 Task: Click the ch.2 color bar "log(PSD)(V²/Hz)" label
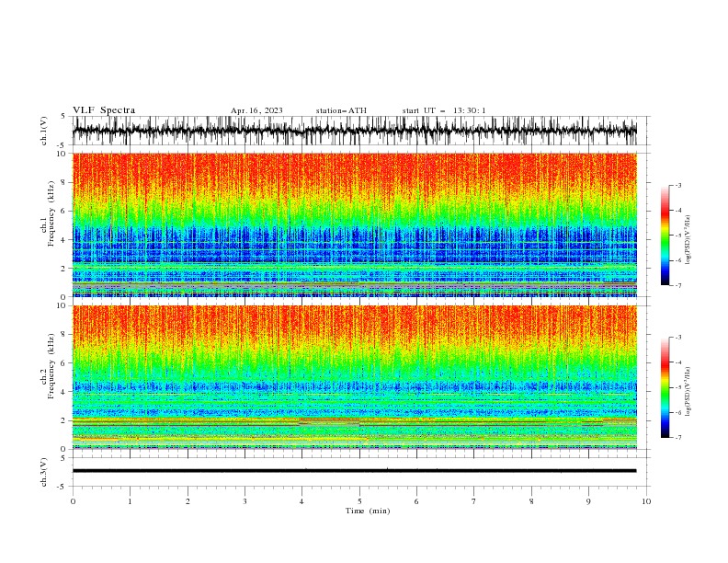[x=688, y=392]
